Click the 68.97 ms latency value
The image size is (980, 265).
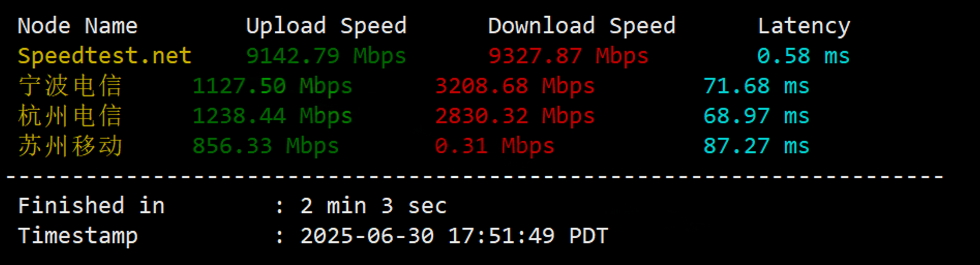click(x=756, y=116)
